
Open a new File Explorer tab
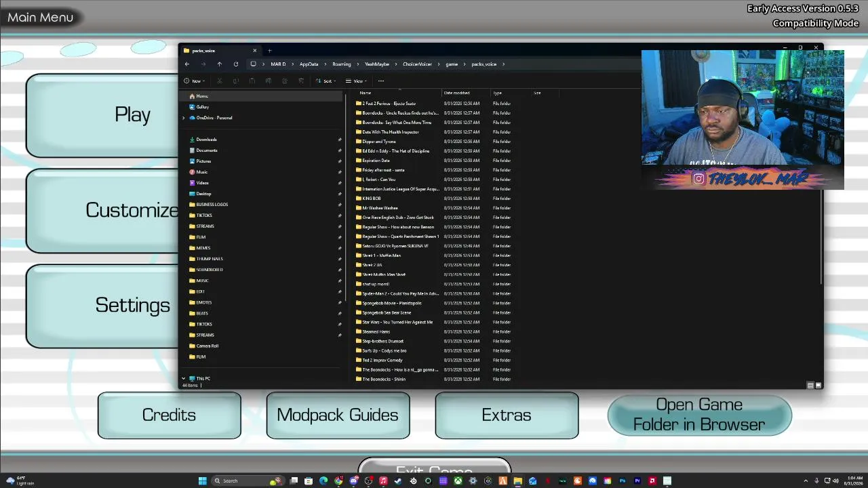tap(269, 51)
